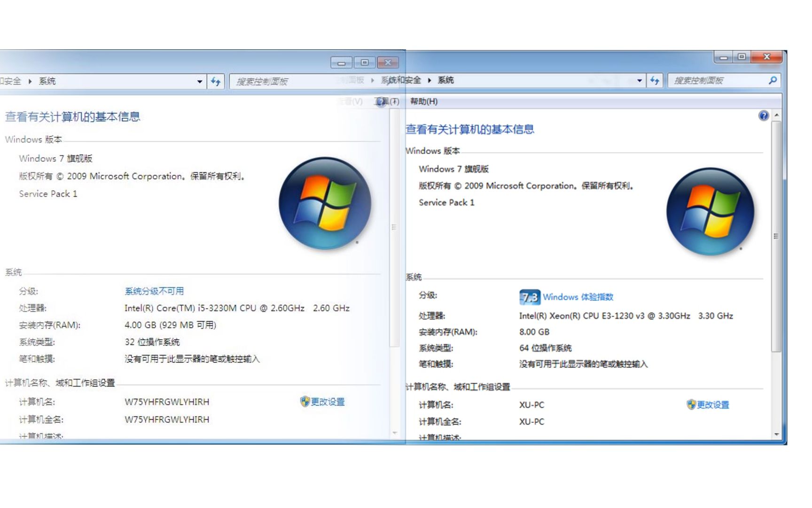Click the 查看有关计算机的基本信息 heading in left window
This screenshot has height=508, width=812.
[73, 117]
